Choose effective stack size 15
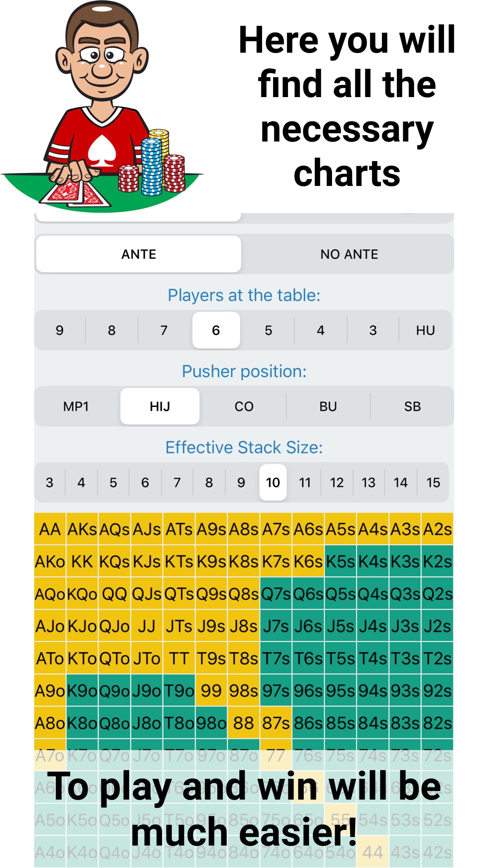This screenshot has height=868, width=488. (433, 482)
